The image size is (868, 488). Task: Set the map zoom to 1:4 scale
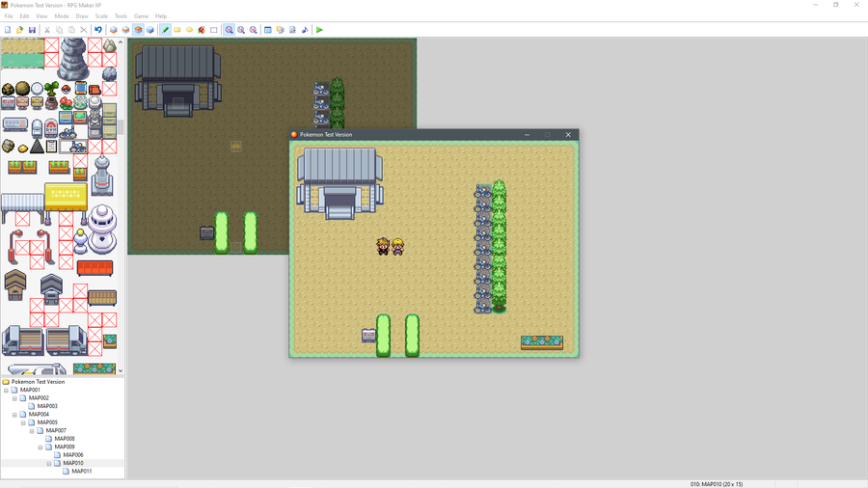coord(253,30)
